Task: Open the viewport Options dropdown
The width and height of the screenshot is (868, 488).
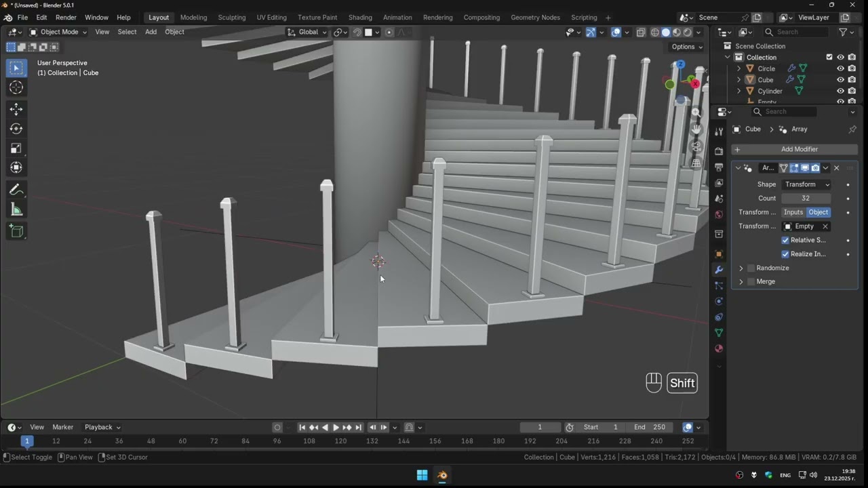Action: click(686, 47)
